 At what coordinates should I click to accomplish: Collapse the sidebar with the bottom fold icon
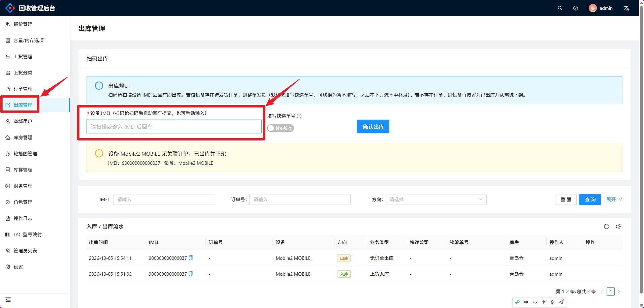[x=8, y=300]
